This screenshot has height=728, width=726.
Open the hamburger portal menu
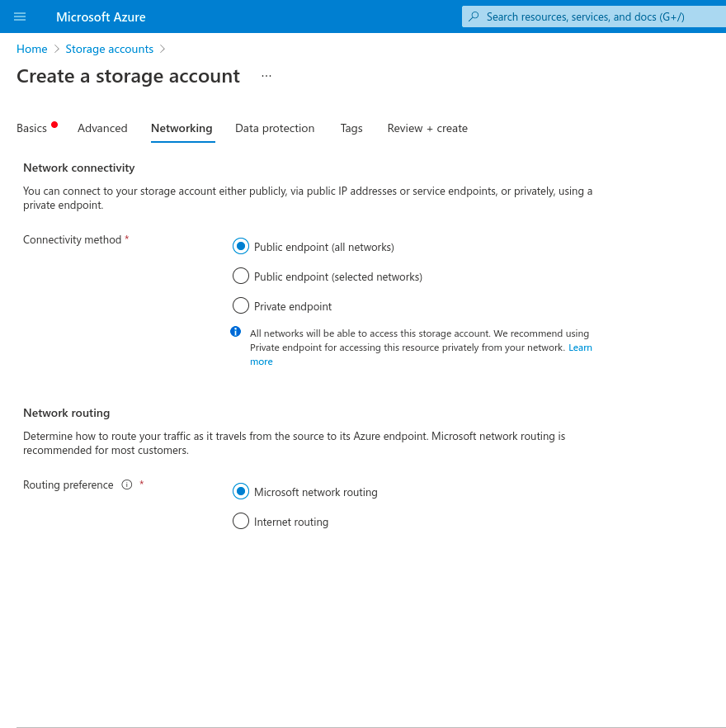(20, 17)
